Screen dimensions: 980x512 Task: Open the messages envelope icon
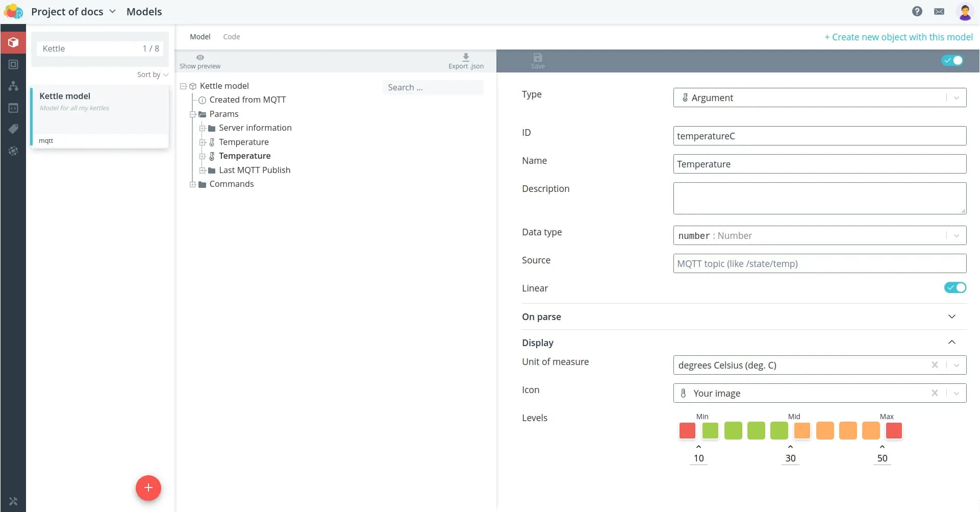939,11
